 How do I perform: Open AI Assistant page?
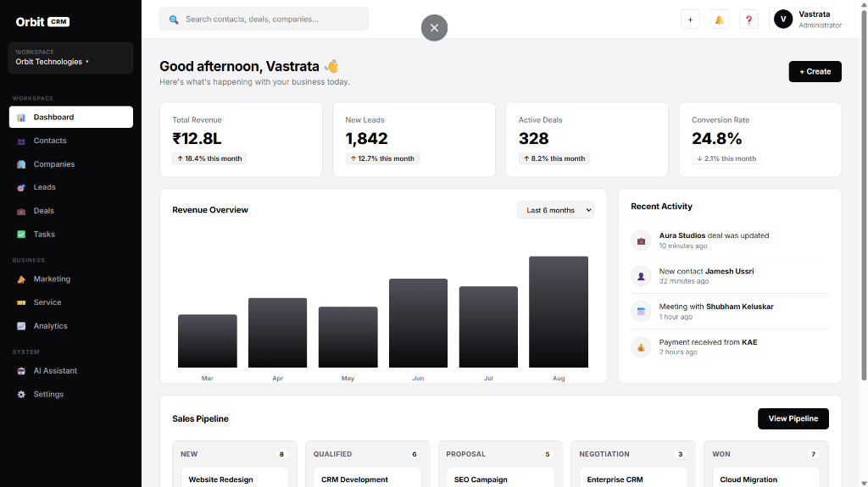[71, 371]
